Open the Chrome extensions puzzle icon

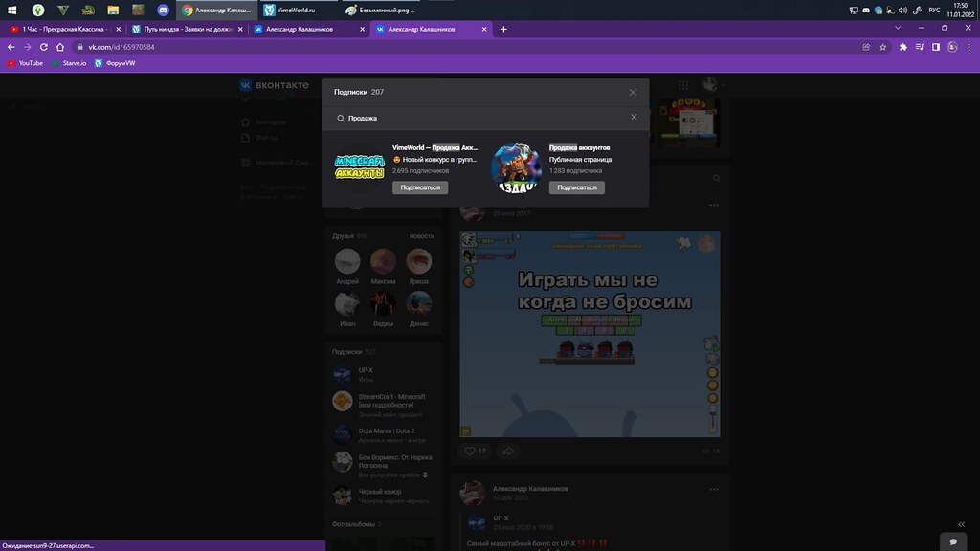pos(902,47)
